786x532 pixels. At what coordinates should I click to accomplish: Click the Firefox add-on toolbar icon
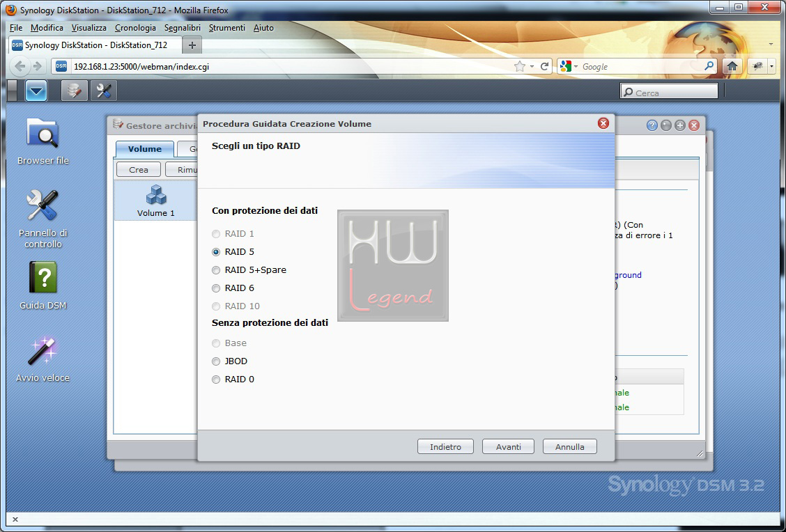pos(757,66)
